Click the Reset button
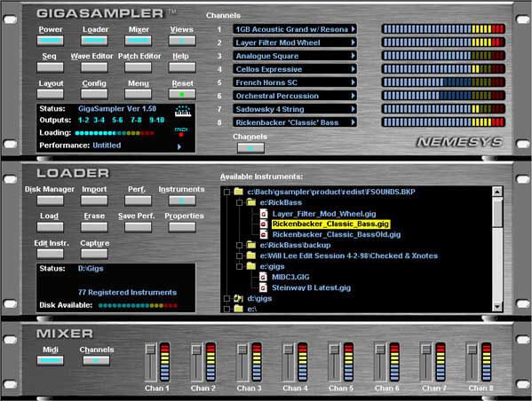The width and height of the screenshot is (532, 401). [x=182, y=94]
